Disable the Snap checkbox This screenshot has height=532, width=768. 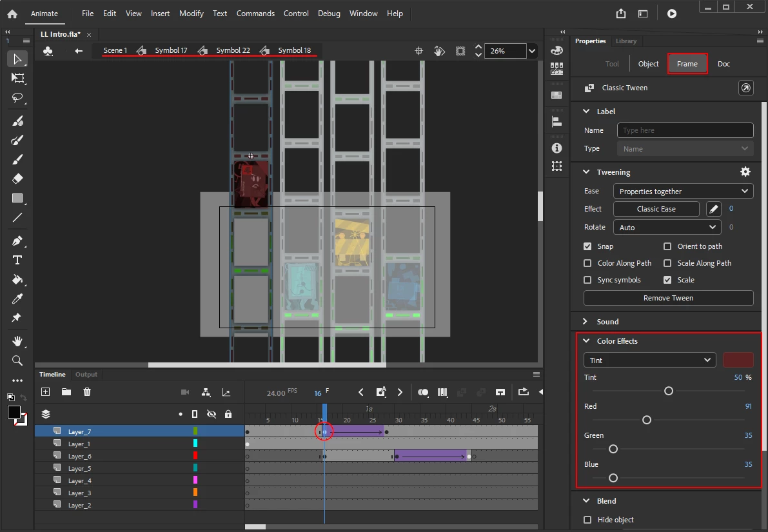[587, 246]
